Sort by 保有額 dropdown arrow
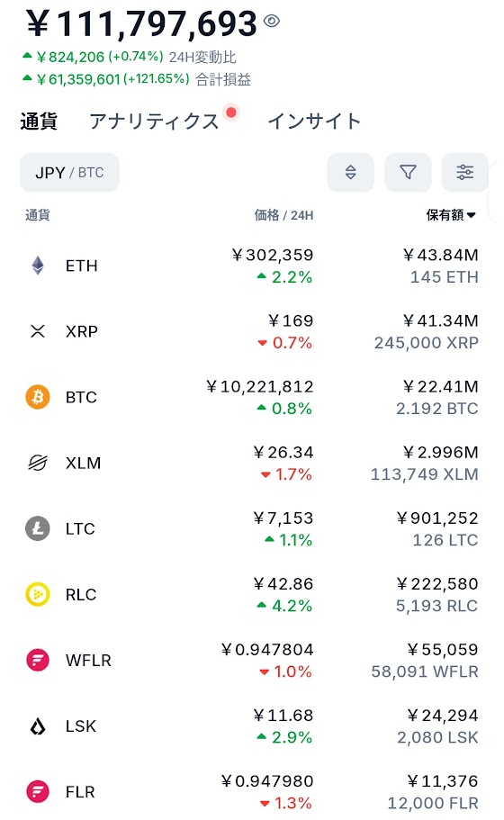The image size is (504, 820). [x=471, y=215]
